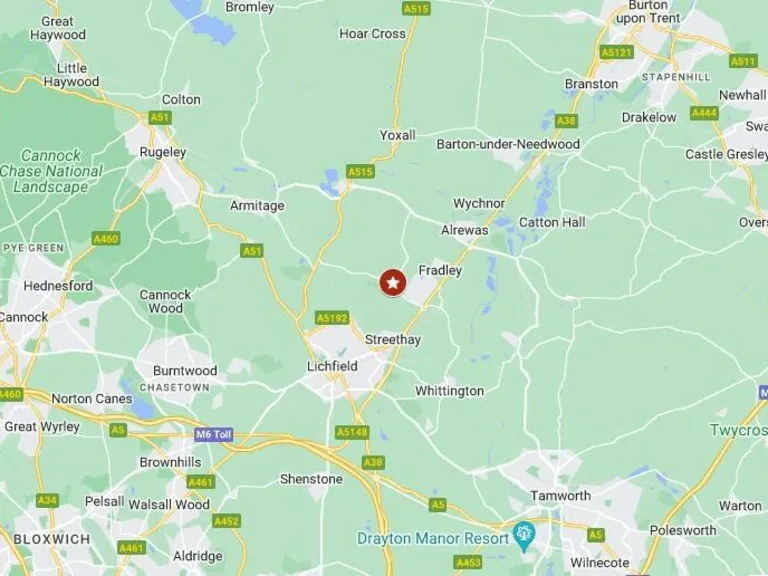Click the Alrewas village label
The height and width of the screenshot is (576, 768).
(x=464, y=230)
